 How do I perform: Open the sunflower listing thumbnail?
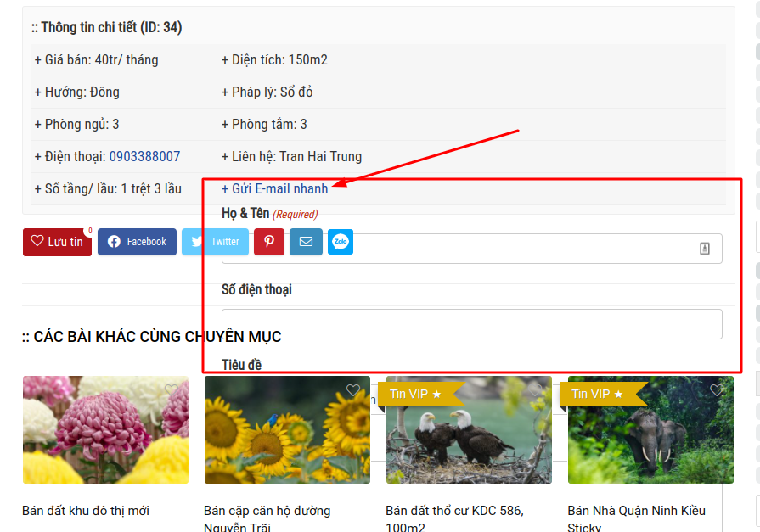tap(287, 430)
